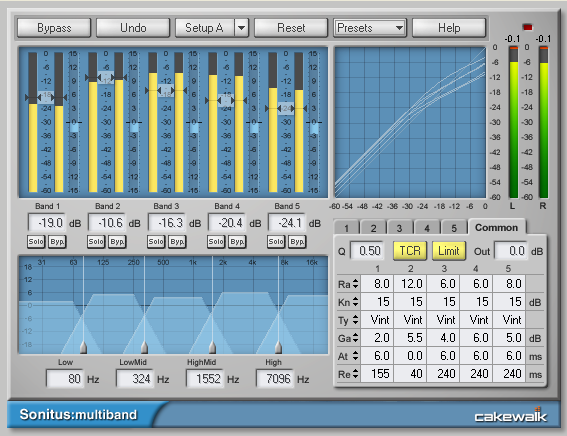Screen dimensions: 567x436
Task: Click band 5 knee value 15
Action: tap(510, 302)
